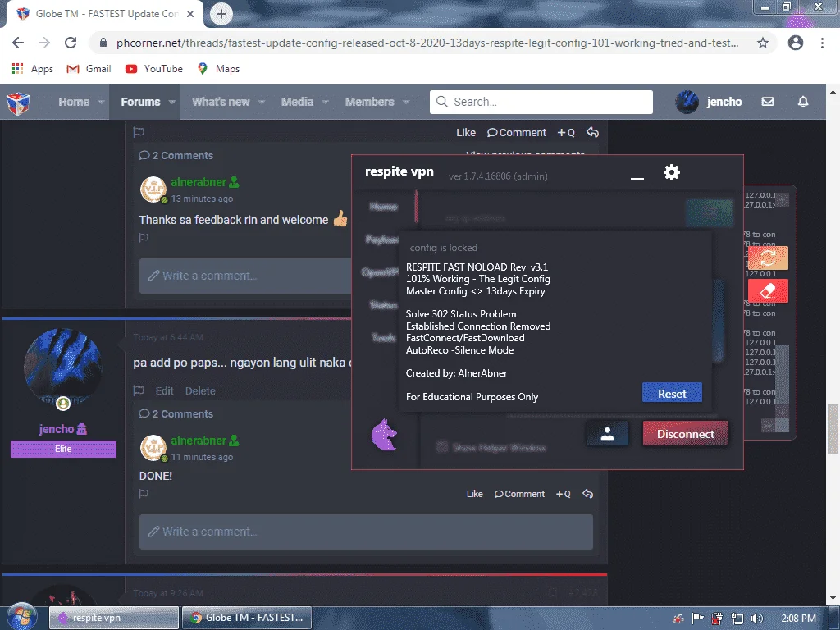This screenshot has width=840, height=630.
Task: Reload the phcorner page
Action: [x=71, y=43]
